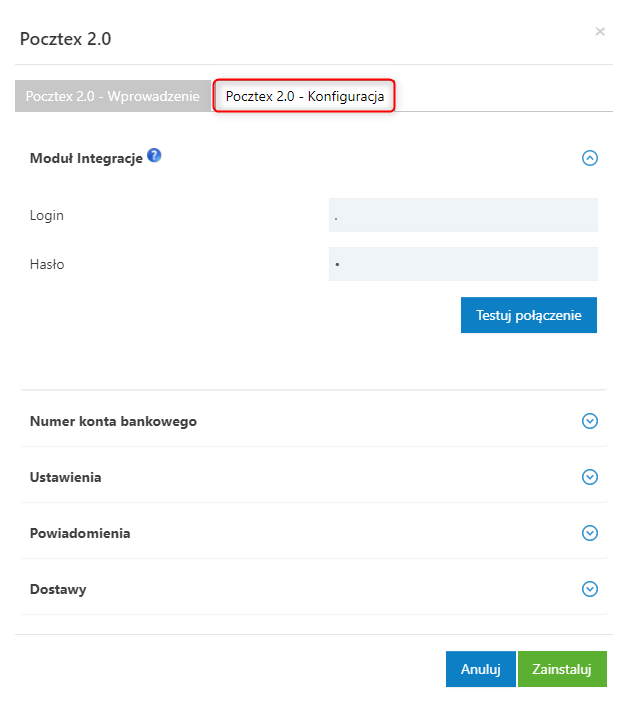Viewport: 628px width, 708px height.
Task: Expand Numer konta bankowego via its chevron icon
Action: [590, 421]
